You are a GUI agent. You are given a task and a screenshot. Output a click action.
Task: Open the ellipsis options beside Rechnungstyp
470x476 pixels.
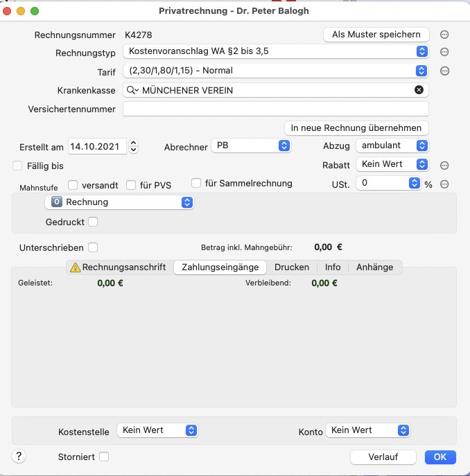click(444, 52)
